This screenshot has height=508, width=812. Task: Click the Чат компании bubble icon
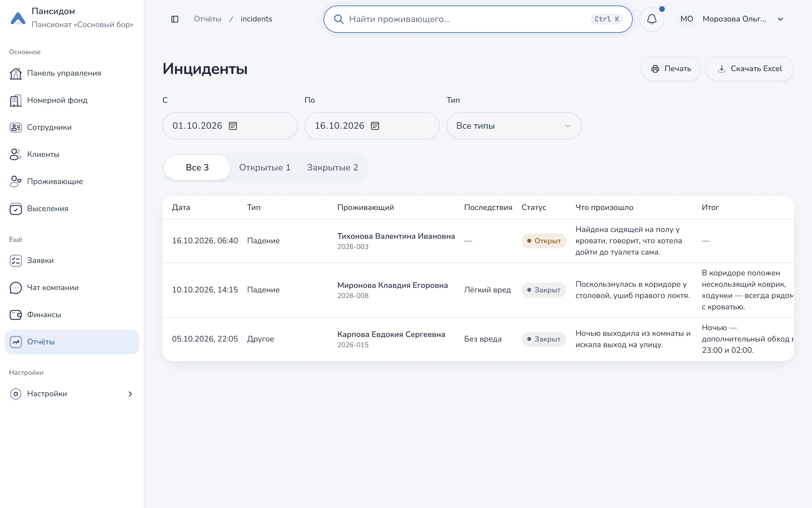16,288
